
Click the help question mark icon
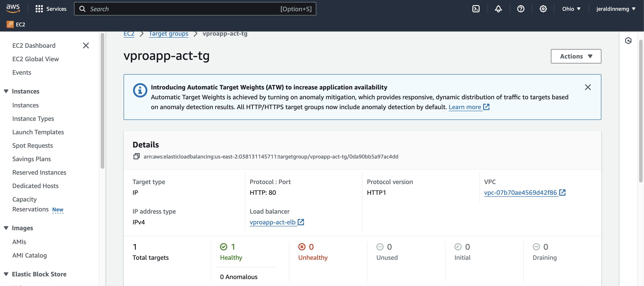521,9
